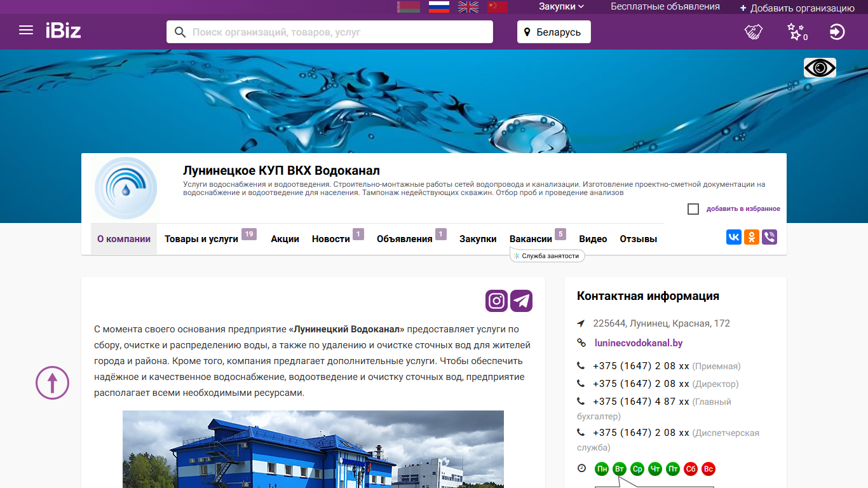Image resolution: width=868 pixels, height=488 pixels.
Task: Switch to the Объявления tab
Action: point(405,239)
